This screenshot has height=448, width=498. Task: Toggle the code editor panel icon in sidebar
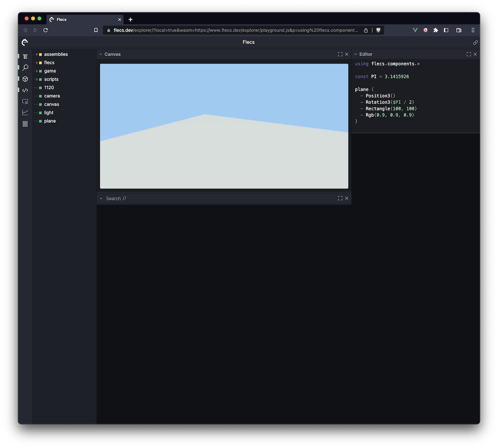point(25,90)
